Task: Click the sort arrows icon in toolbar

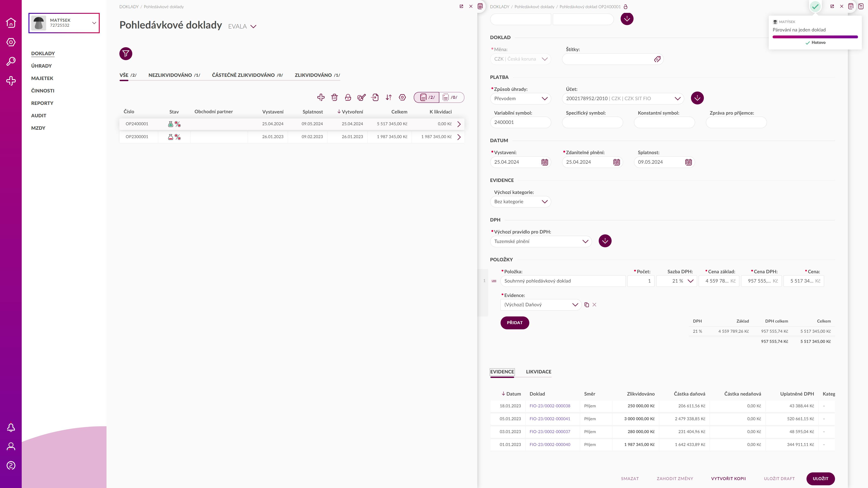Action: 388,97
